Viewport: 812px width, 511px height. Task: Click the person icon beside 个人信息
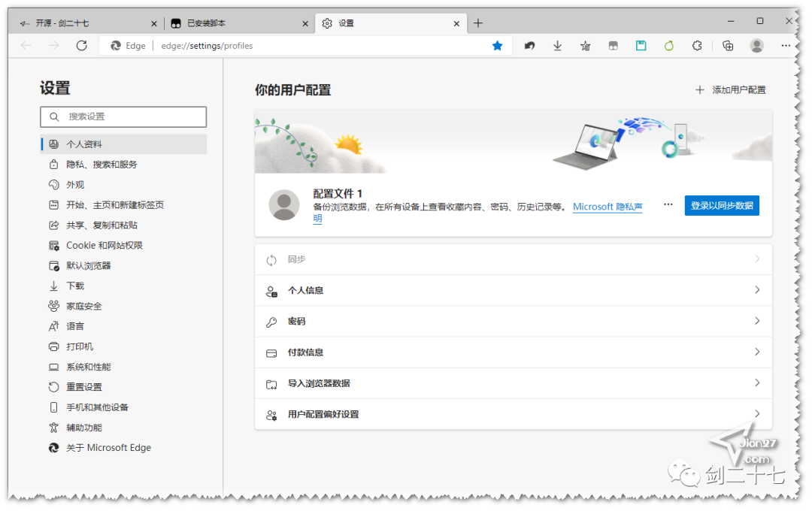[271, 292]
